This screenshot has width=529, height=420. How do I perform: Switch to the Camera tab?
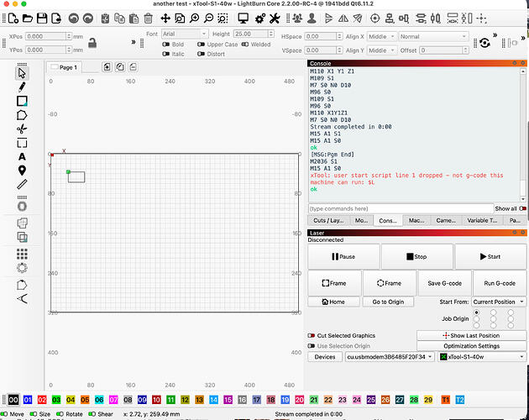(446, 220)
